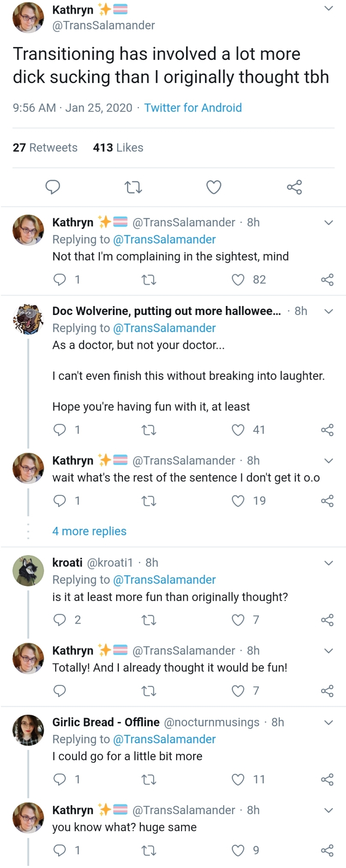346x868 pixels.
Task: Open the main tweet's chevron menu
Action: [328, 8]
